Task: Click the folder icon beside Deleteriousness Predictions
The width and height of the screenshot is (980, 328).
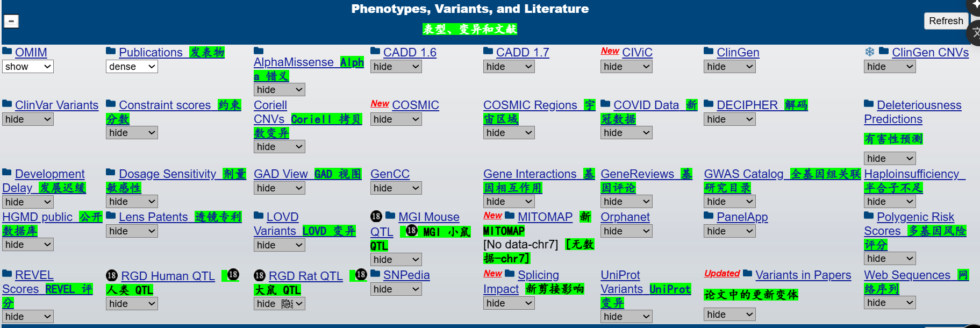Action: tap(869, 104)
